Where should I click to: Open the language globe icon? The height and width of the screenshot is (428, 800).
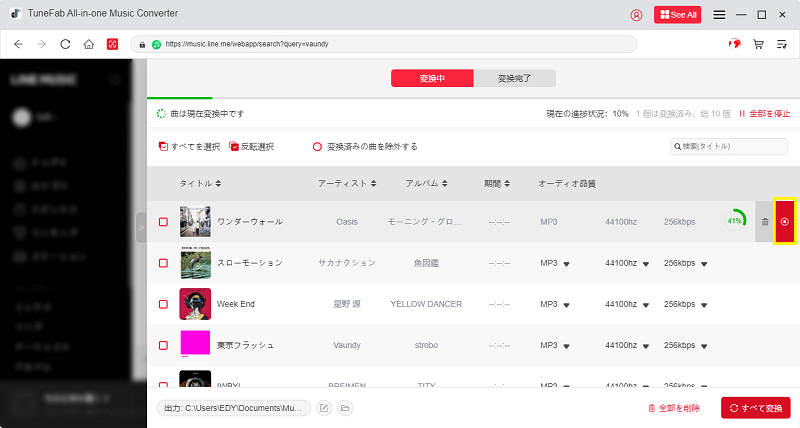(735, 44)
